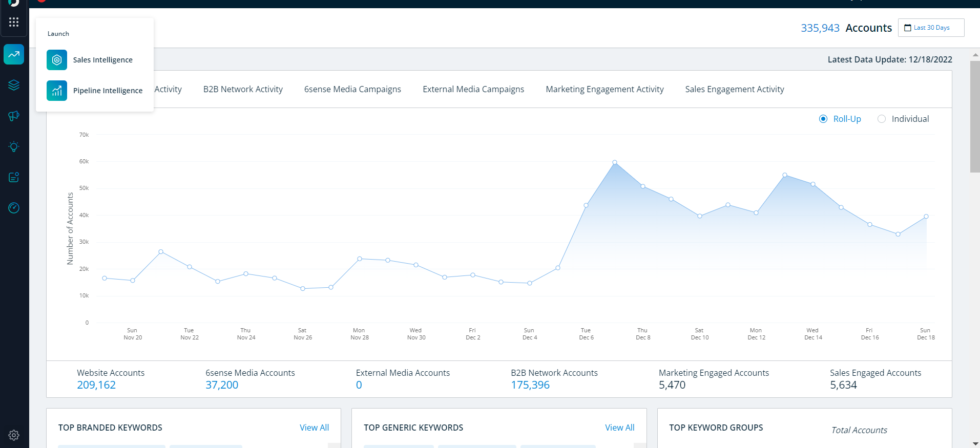This screenshot has height=448, width=980.
Task: Select the Roll-Up radio button
Action: click(x=823, y=119)
